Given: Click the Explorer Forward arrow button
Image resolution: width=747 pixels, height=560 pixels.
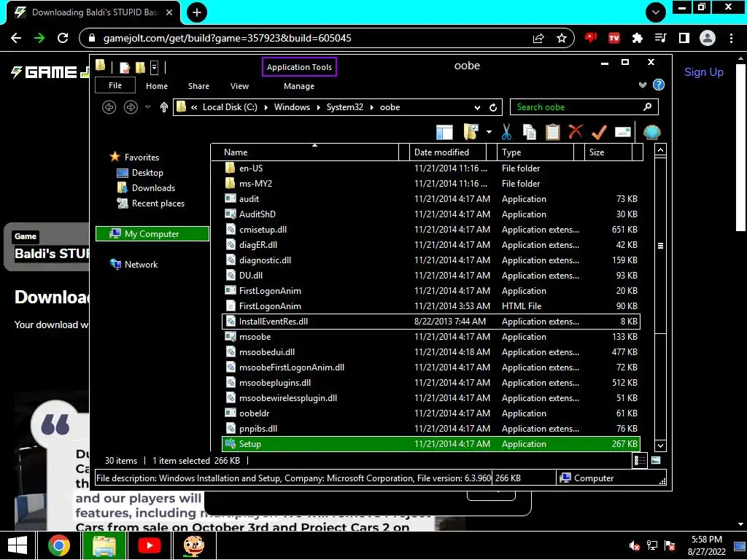Looking at the screenshot, I should coord(131,107).
